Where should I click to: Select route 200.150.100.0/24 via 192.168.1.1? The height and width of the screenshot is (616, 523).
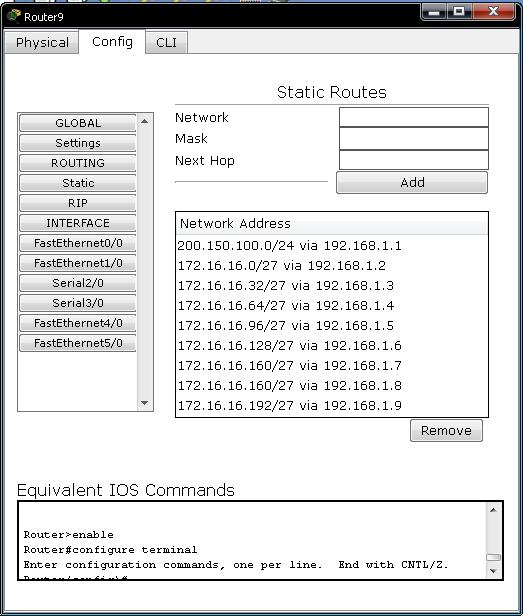tap(332, 246)
